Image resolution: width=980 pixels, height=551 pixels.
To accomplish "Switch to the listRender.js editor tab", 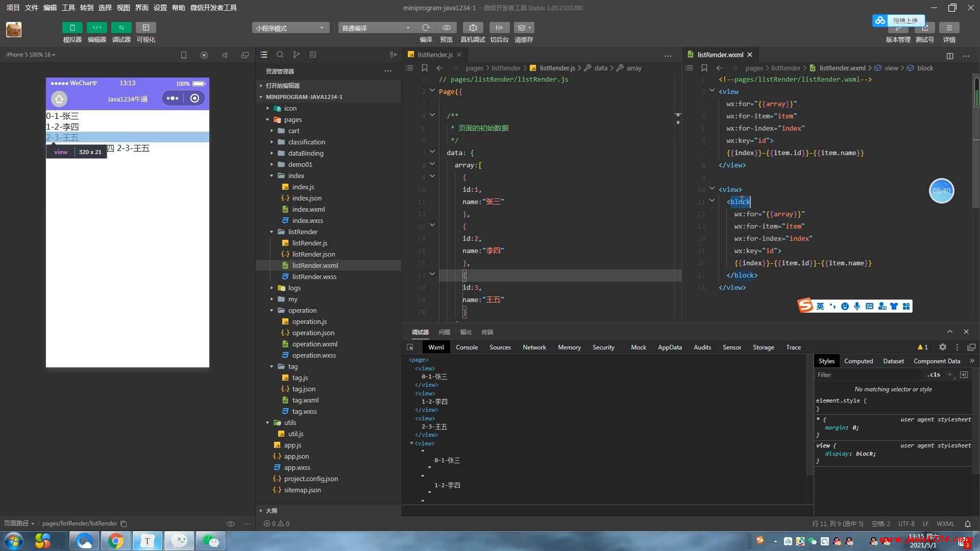I will 434,55.
